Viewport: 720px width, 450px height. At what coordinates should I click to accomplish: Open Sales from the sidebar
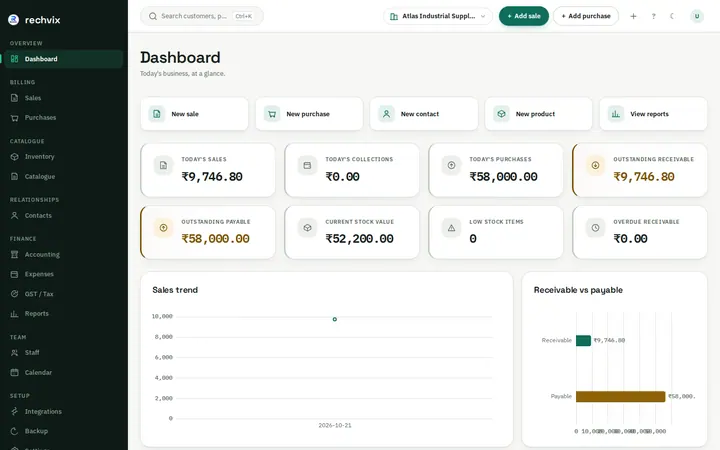63,98
